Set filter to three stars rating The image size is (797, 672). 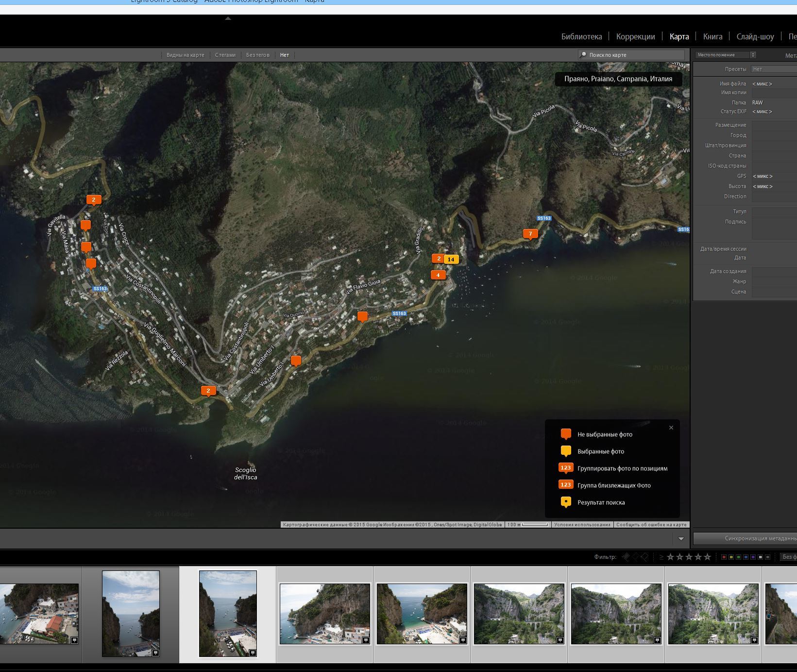point(689,557)
